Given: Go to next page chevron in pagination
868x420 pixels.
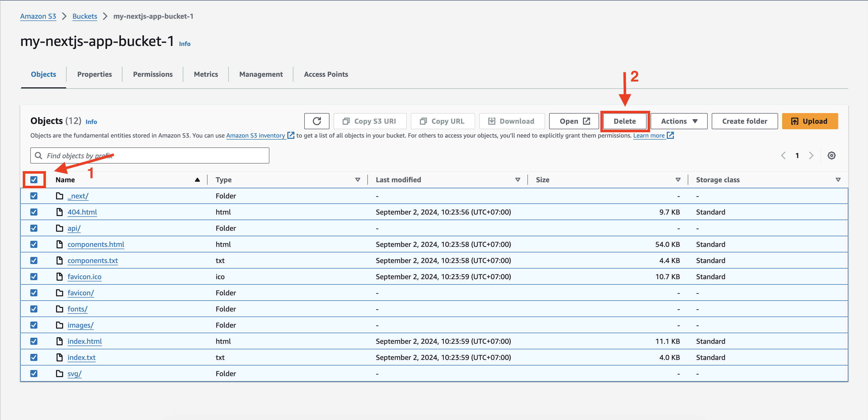Looking at the screenshot, I should pyautogui.click(x=811, y=155).
